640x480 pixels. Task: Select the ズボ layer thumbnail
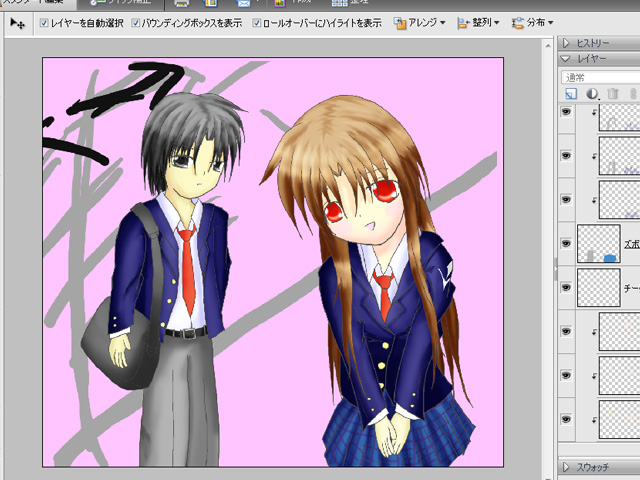pos(599,244)
